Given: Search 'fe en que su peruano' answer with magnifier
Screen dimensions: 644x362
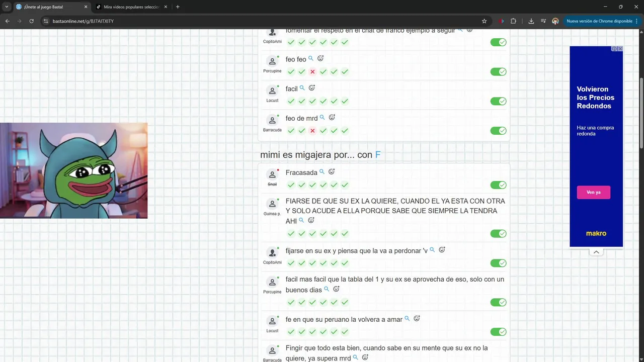Looking at the screenshot, I should pos(407,319).
